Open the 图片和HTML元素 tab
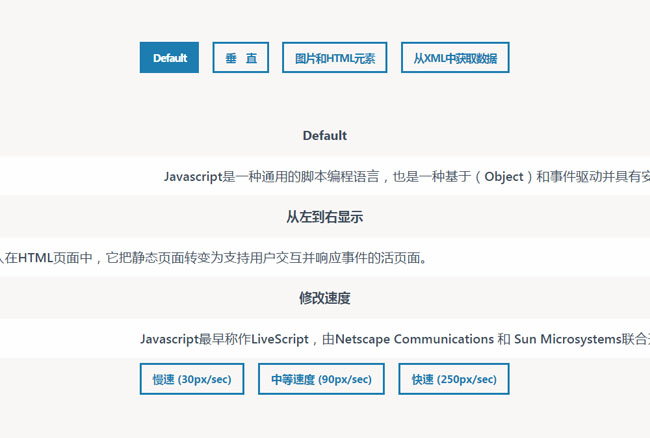Screen dimensions: 650x438 tap(334, 58)
